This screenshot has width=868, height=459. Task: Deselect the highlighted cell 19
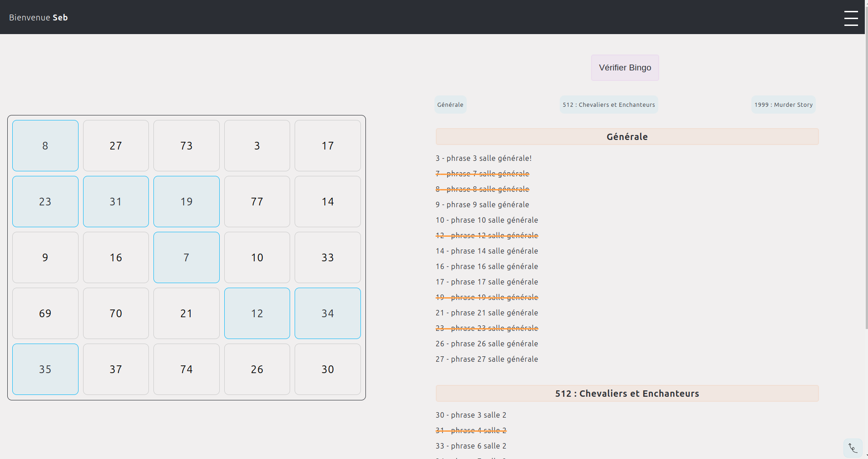pyautogui.click(x=187, y=201)
